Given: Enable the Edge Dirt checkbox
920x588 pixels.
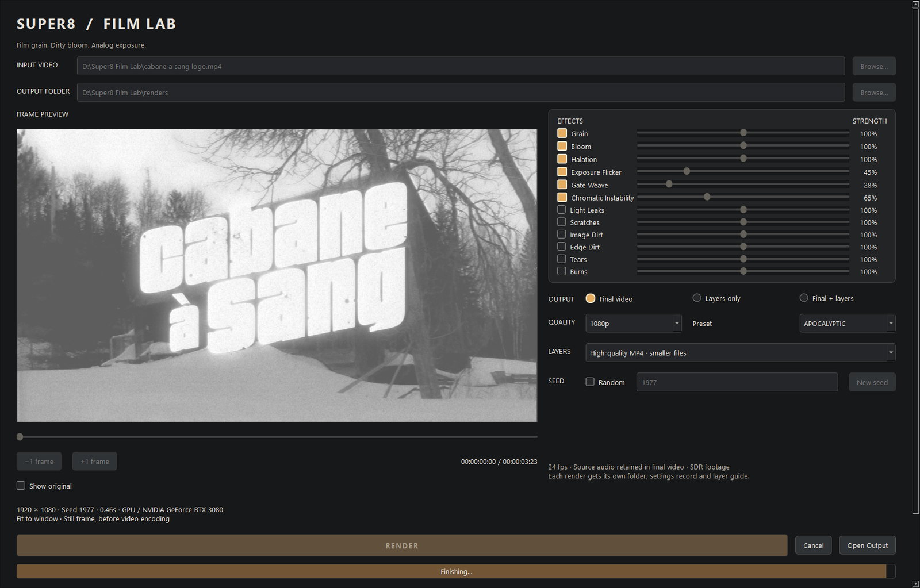Looking at the screenshot, I should tap(562, 247).
